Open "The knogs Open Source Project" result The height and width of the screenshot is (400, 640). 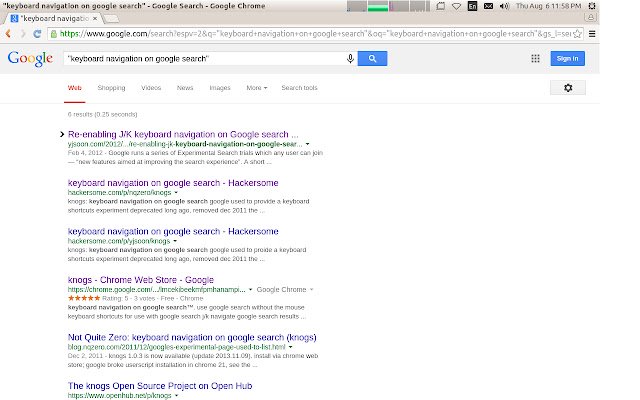tap(160, 386)
